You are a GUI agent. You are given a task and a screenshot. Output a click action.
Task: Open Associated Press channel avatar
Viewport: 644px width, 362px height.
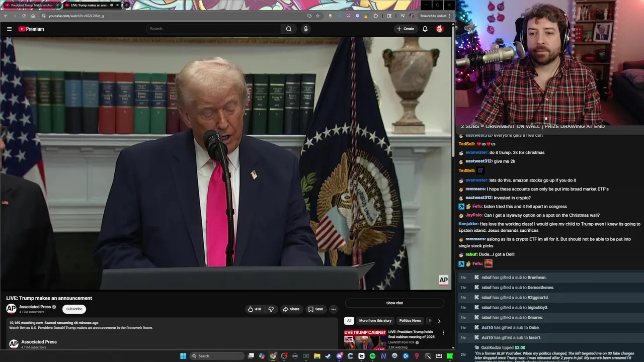[x=11, y=309]
